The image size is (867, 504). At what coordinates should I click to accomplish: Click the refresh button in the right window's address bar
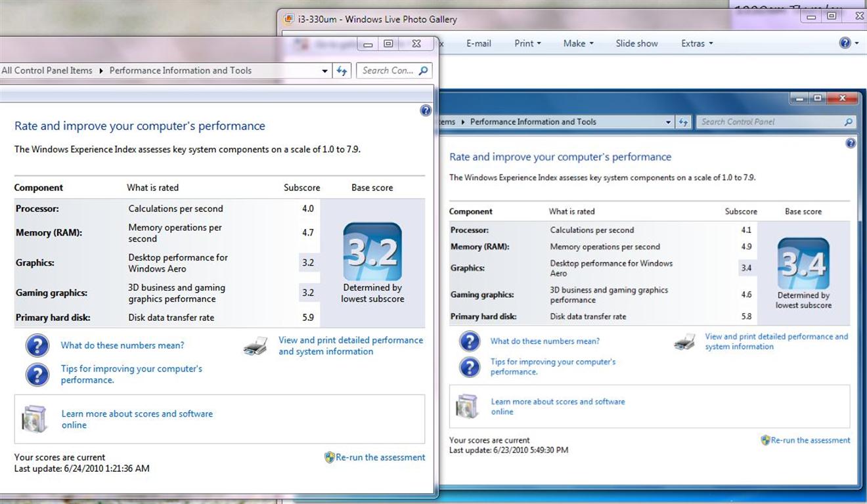point(684,122)
